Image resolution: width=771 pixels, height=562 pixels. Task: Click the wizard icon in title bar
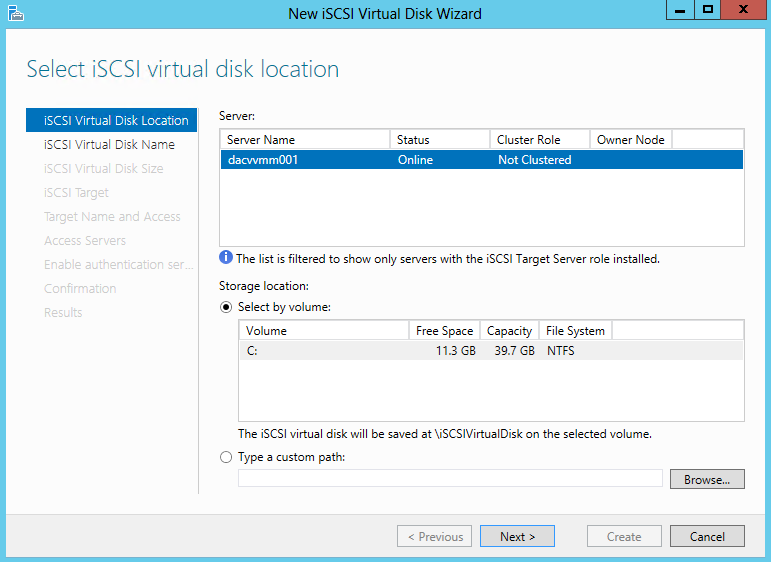tap(16, 13)
